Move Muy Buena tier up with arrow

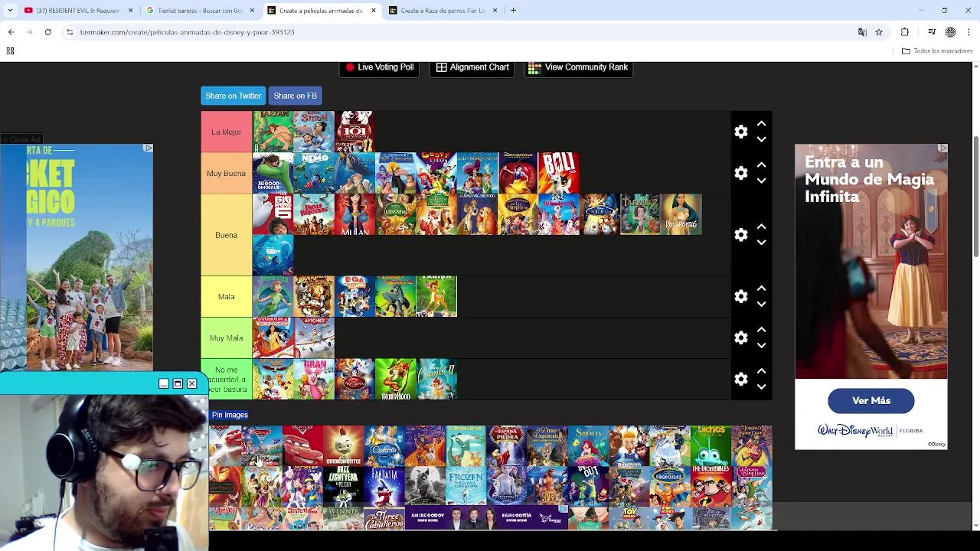tap(761, 165)
